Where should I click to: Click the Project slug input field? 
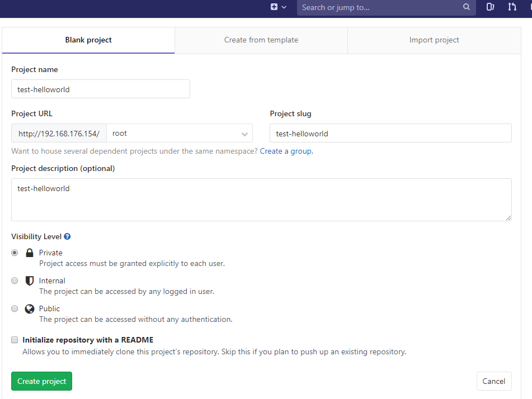pos(390,134)
